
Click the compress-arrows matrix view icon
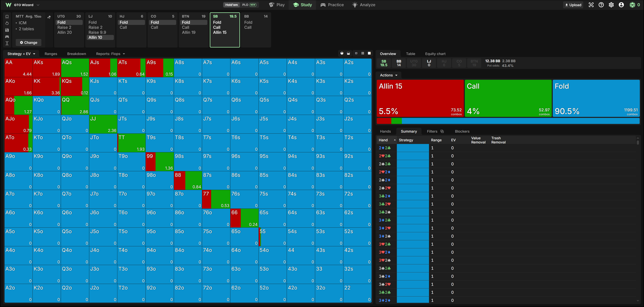click(x=356, y=53)
